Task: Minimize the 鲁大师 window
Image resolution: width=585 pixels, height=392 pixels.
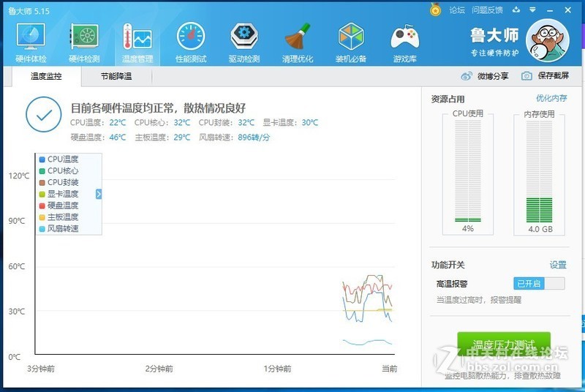Action: (550, 10)
